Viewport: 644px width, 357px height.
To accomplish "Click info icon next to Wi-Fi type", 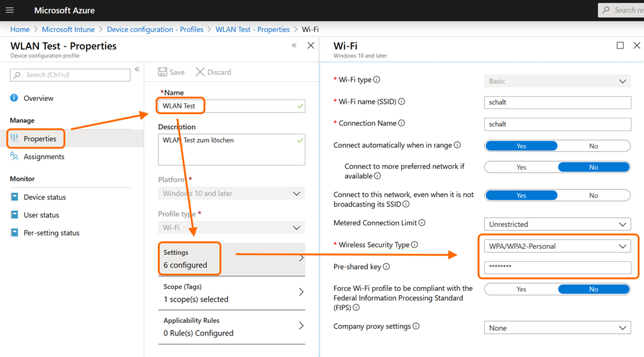I will [377, 80].
